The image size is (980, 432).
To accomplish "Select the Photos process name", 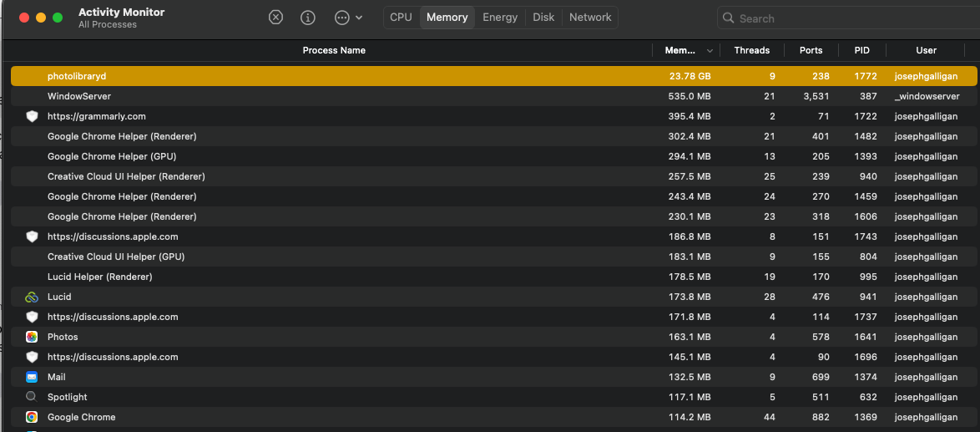I will coord(63,337).
